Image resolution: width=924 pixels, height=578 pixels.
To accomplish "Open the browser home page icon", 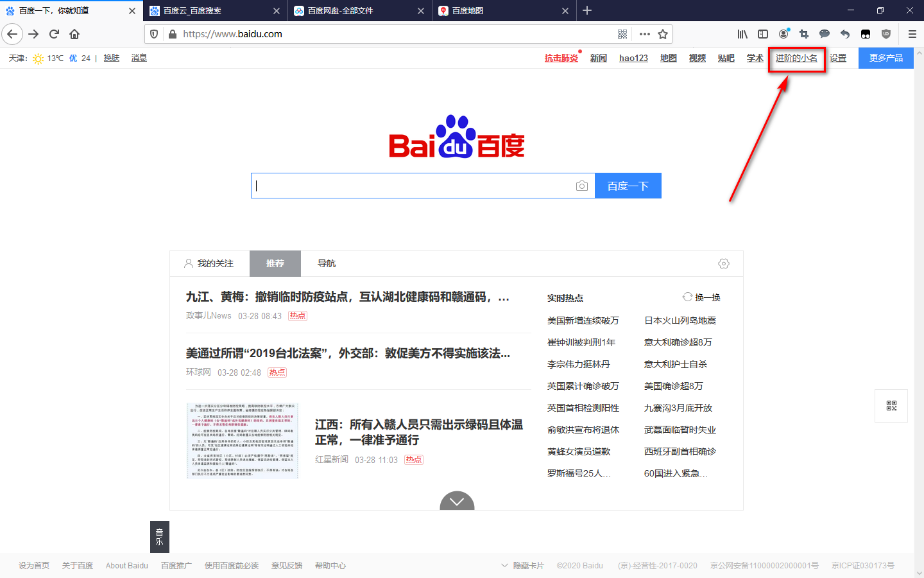I will [74, 34].
